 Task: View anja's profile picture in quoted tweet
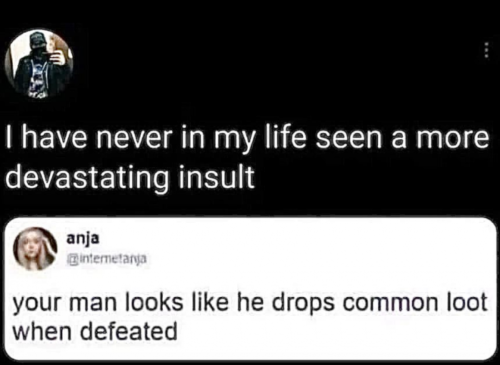point(35,249)
